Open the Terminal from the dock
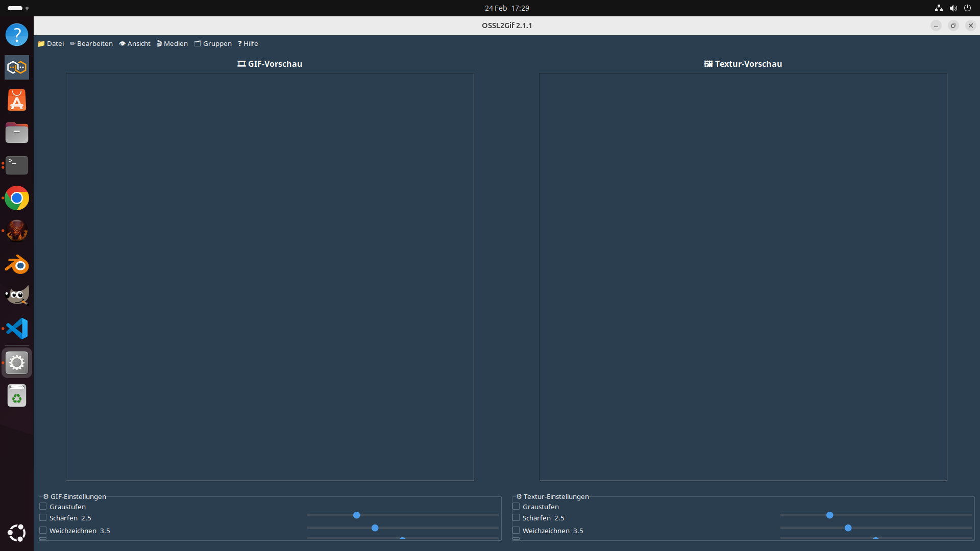Viewport: 980px width, 551px height. click(x=17, y=165)
